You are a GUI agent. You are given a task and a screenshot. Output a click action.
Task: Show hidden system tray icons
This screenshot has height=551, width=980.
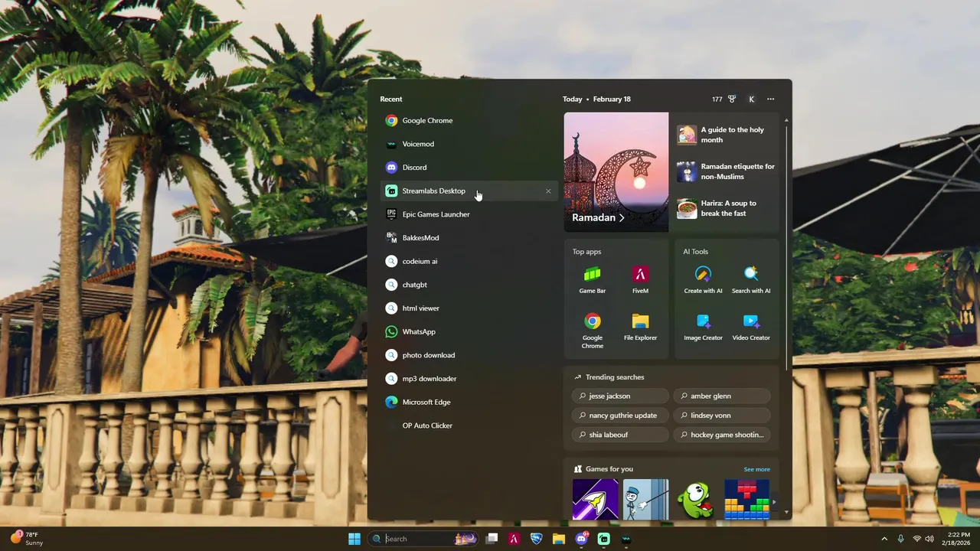pos(884,539)
